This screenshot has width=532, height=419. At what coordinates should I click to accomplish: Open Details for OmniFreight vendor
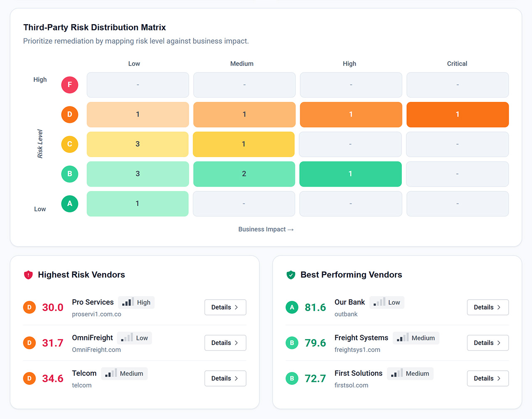(225, 343)
